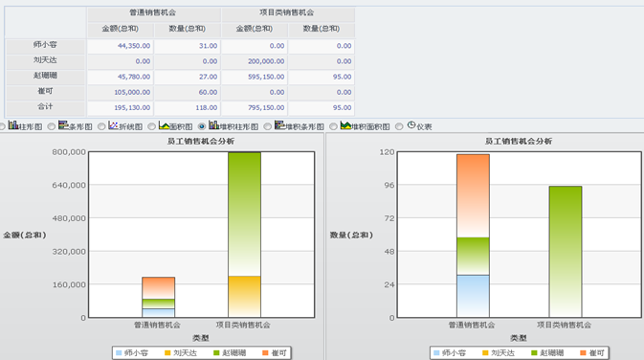Image resolution: width=644 pixels, height=360 pixels.
Task: Click the 44,350.00 amount cell
Action: point(120,46)
